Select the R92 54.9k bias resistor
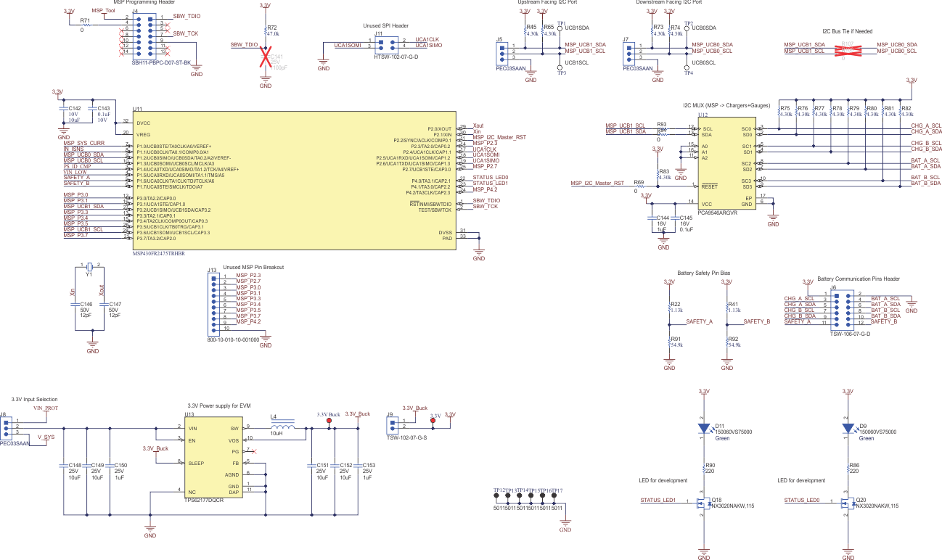This screenshot has width=942, height=560. 726,342
